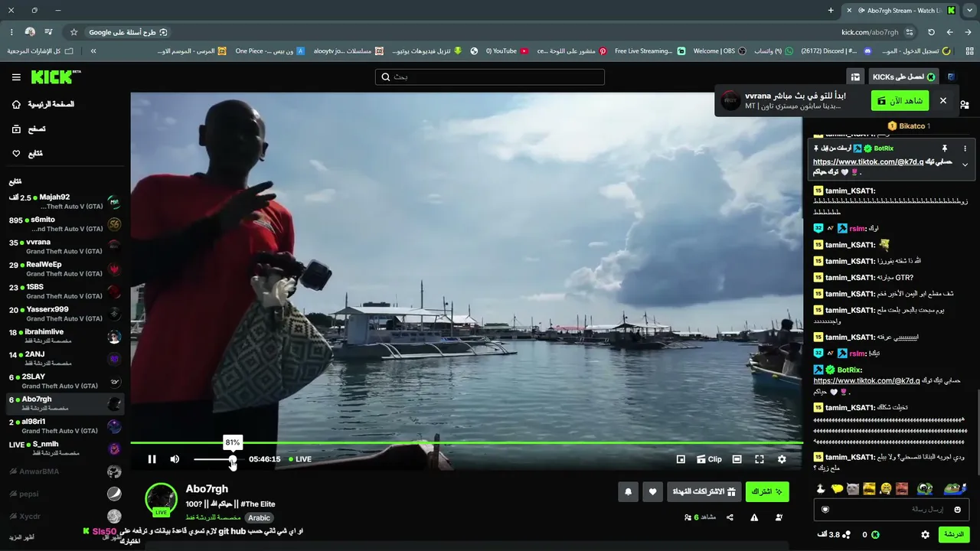Send chat message with green button
980x551 pixels.
click(954, 534)
